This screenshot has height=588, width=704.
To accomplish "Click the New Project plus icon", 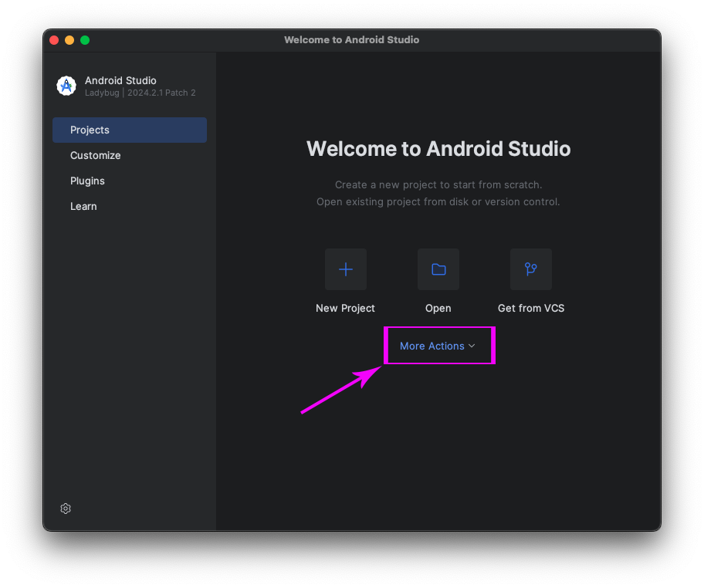I will (x=346, y=269).
